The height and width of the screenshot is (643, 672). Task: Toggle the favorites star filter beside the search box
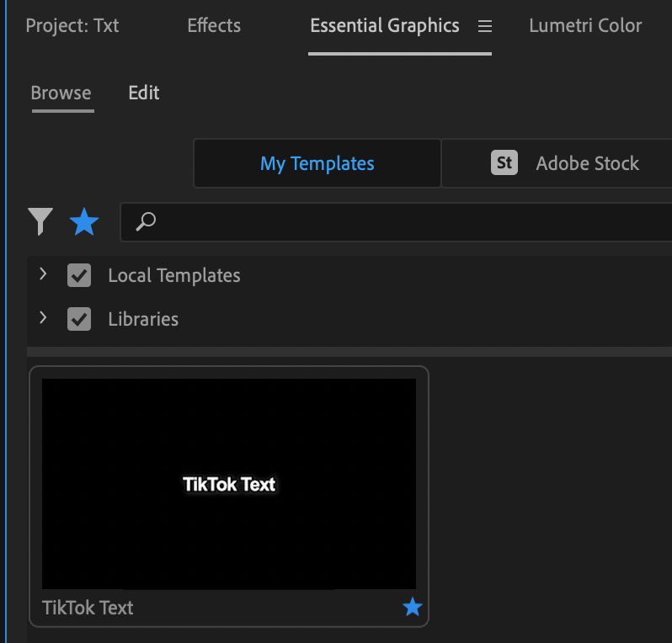point(83,222)
